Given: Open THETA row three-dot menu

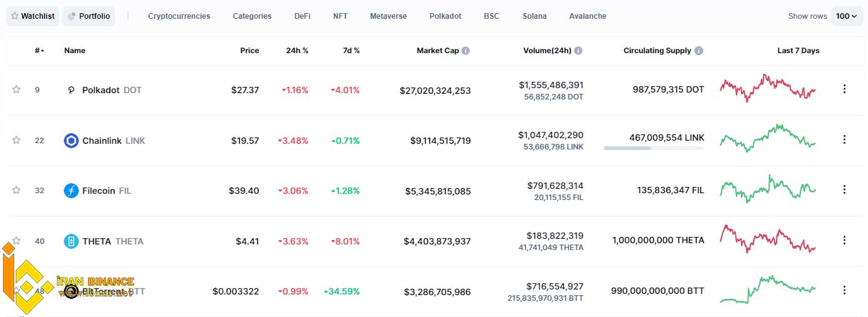Looking at the screenshot, I should (x=844, y=240).
